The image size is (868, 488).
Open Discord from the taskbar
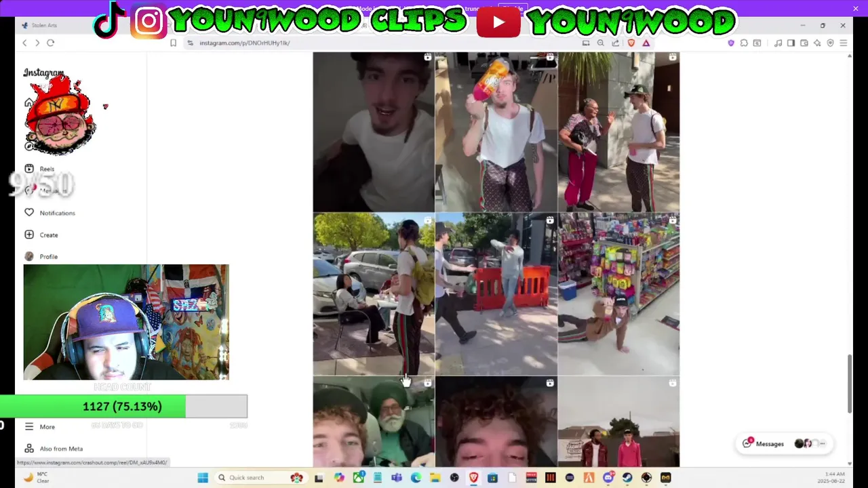point(608,478)
